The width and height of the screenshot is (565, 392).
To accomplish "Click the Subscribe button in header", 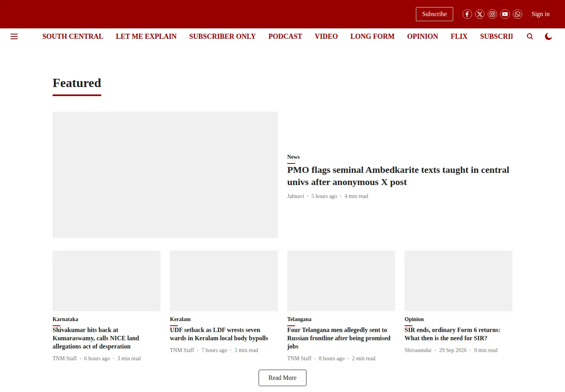I will [434, 14].
